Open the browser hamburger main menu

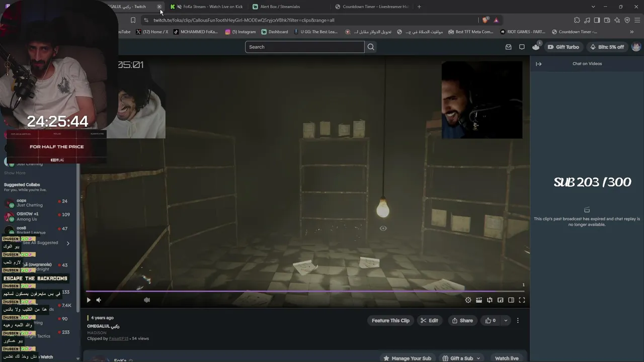click(x=637, y=20)
